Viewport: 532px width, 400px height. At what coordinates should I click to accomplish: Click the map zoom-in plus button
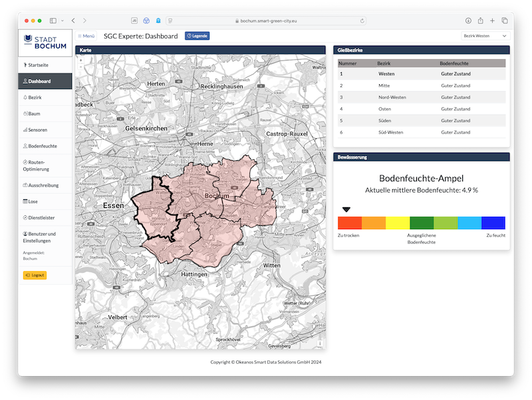pyautogui.click(x=80, y=60)
